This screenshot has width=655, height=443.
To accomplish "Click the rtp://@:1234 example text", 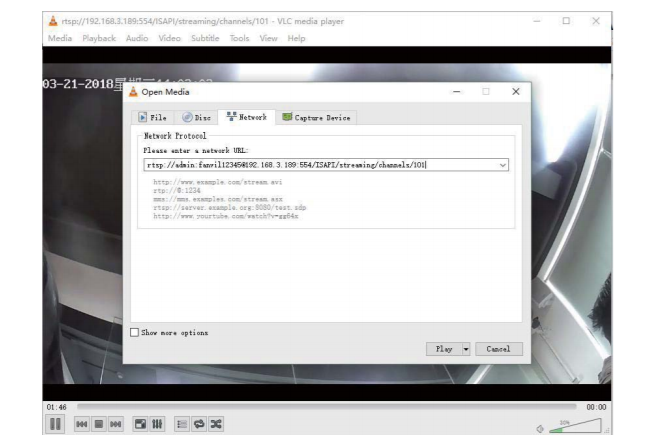I will pos(177,191).
